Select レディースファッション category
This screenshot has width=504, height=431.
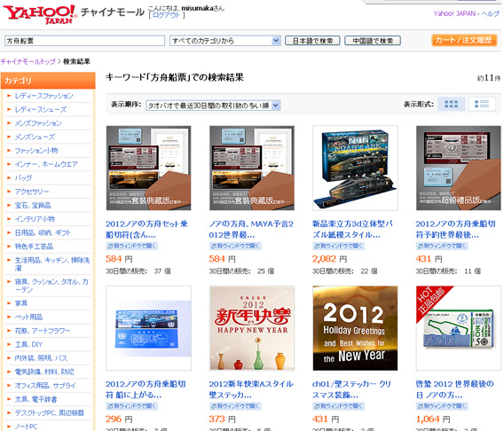(x=44, y=96)
